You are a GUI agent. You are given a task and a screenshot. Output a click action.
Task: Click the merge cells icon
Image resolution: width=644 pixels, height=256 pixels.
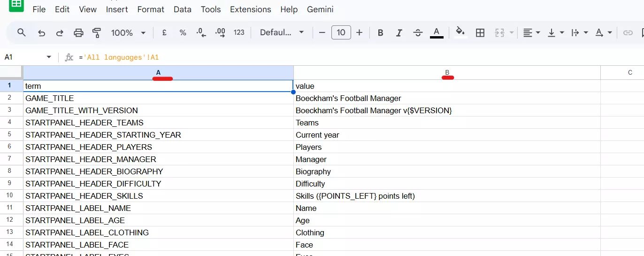point(499,32)
